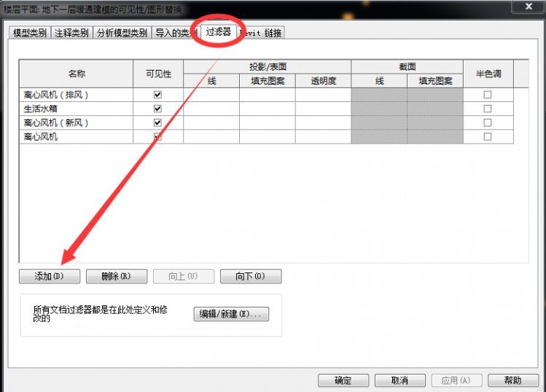Select the 离心风机（新风） filter name
Viewport: 546px width, 392px height.
click(76, 122)
